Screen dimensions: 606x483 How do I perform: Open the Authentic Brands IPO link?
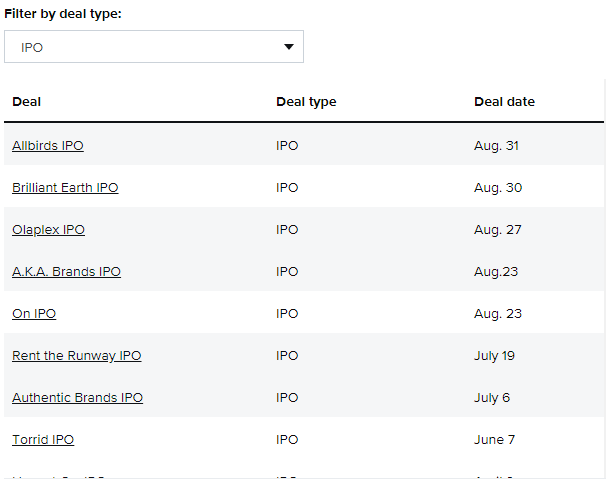(77, 398)
